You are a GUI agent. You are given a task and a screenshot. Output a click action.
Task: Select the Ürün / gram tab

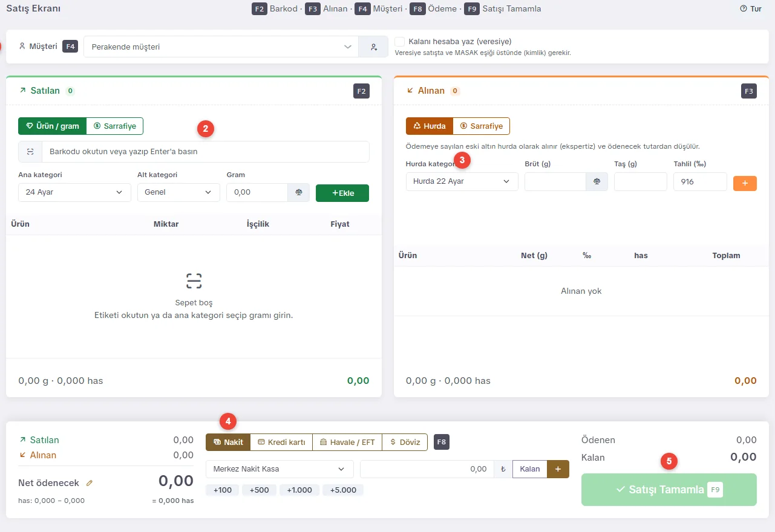pyautogui.click(x=53, y=126)
